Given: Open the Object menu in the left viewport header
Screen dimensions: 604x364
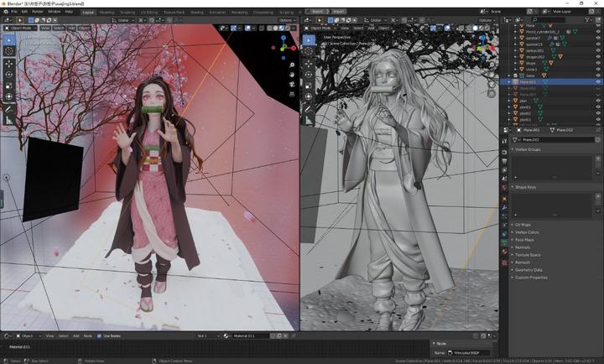Looking at the screenshot, I should tap(84, 29).
